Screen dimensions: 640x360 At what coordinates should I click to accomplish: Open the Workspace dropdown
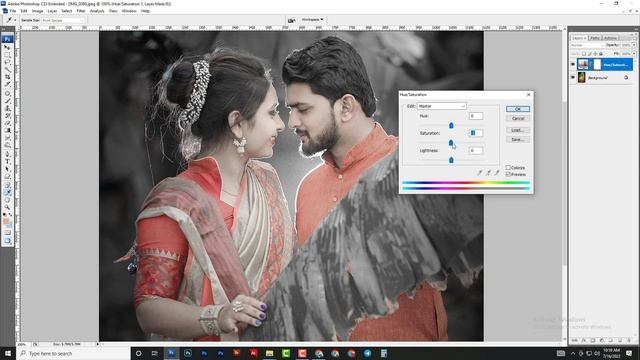click(x=312, y=20)
